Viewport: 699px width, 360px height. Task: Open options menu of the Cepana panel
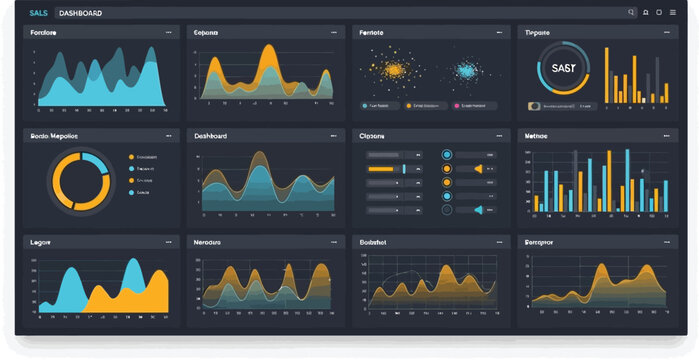click(x=333, y=33)
